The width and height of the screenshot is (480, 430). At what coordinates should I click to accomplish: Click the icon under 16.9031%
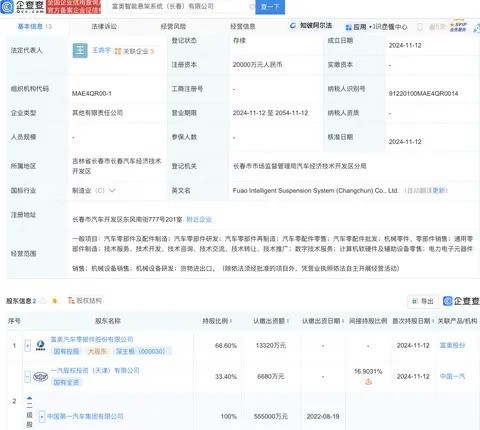coord(368,382)
